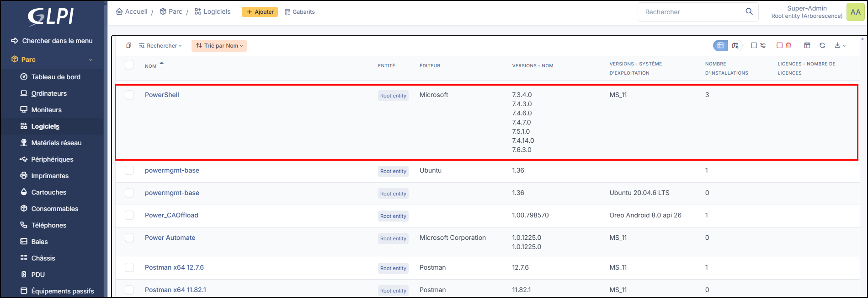Image resolution: width=868 pixels, height=298 pixels.
Task: Sort by VERSIONS - NOM header
Action: pyautogui.click(x=533, y=66)
